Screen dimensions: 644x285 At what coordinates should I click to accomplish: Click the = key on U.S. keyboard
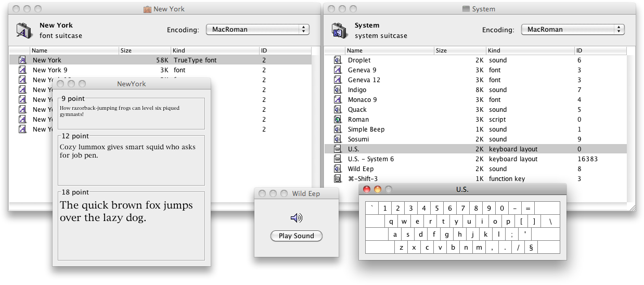tap(528, 209)
